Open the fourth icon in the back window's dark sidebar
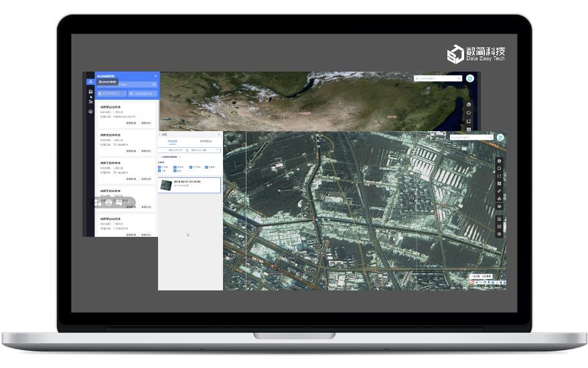The height and width of the screenshot is (368, 588). (90, 102)
